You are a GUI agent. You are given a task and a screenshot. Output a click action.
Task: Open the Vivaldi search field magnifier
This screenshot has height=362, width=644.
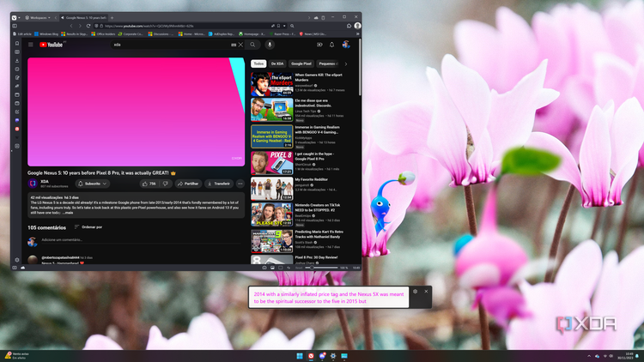coord(293,26)
